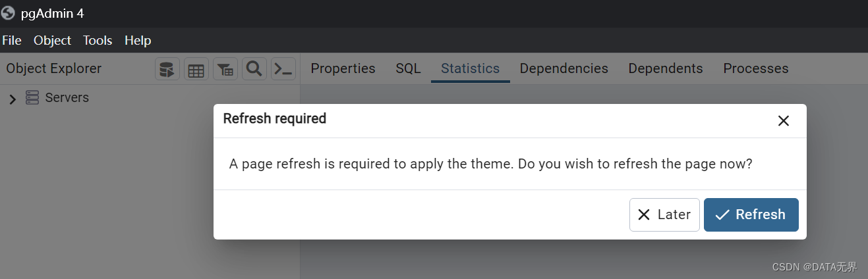Switch to the SQL tab

click(408, 68)
